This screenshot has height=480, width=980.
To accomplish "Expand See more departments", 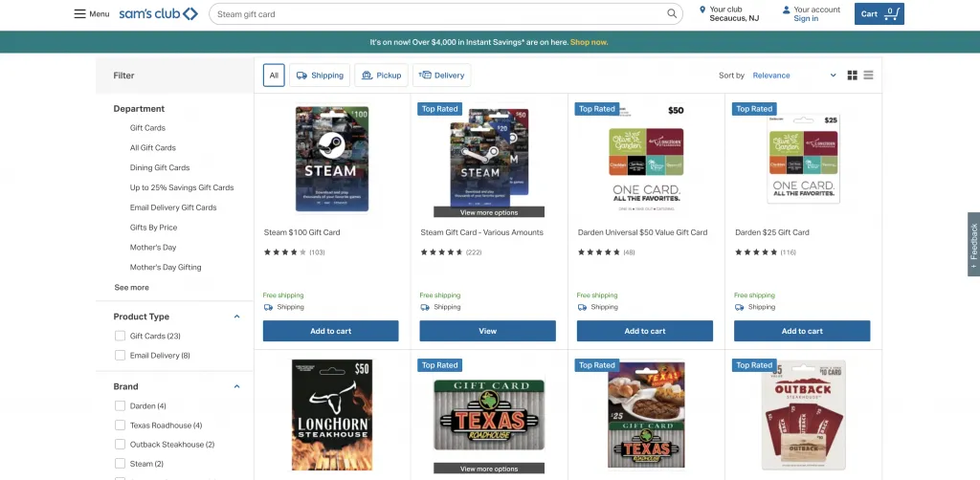I will 131,288.
